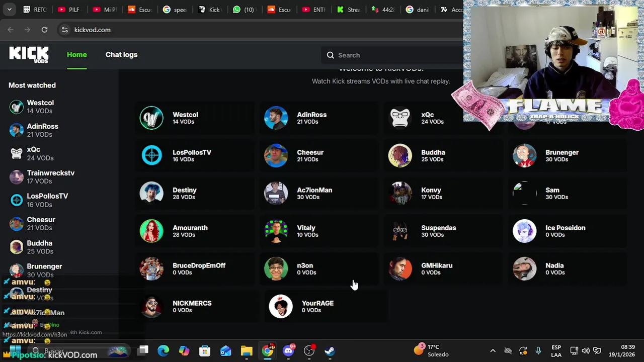This screenshot has height=362, width=644.
Task: Open Discord from the taskbar
Action: (x=288, y=350)
